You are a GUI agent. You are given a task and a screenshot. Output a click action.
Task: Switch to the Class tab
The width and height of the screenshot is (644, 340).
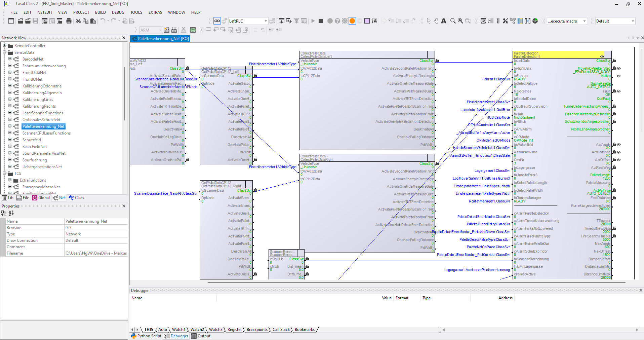(x=77, y=198)
